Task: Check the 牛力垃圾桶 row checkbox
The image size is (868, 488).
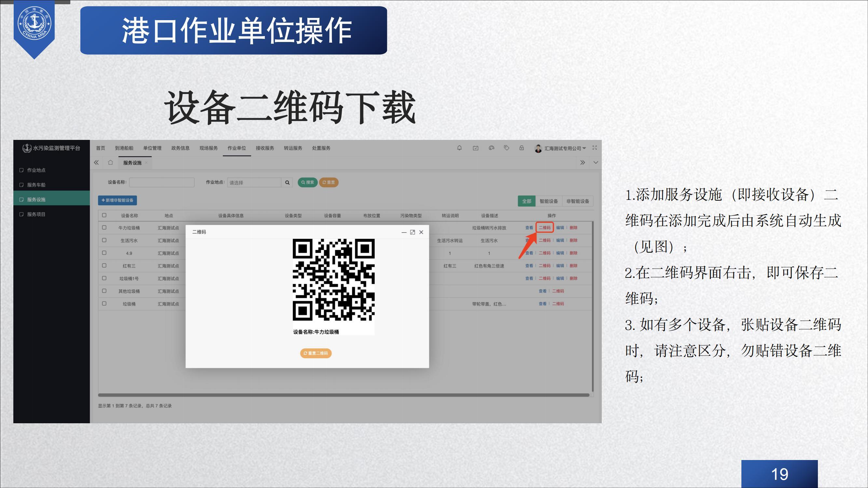Action: [x=104, y=228]
